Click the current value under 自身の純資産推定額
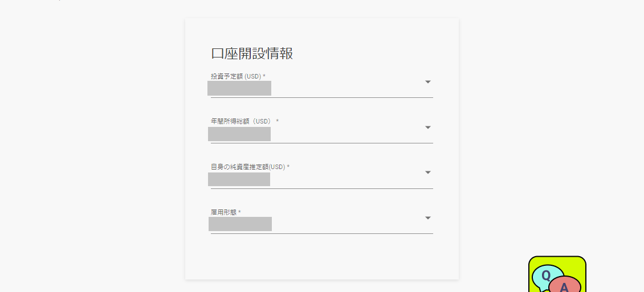Viewport: 644px width, 292px height. coord(239,179)
